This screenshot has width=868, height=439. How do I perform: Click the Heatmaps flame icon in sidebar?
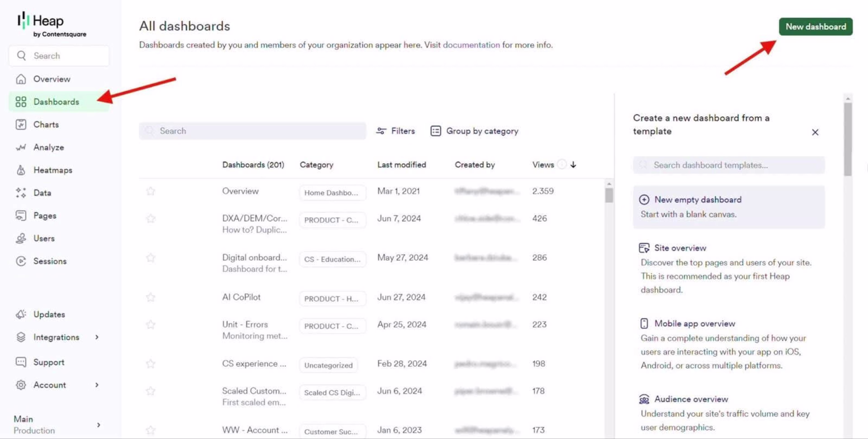(21, 170)
